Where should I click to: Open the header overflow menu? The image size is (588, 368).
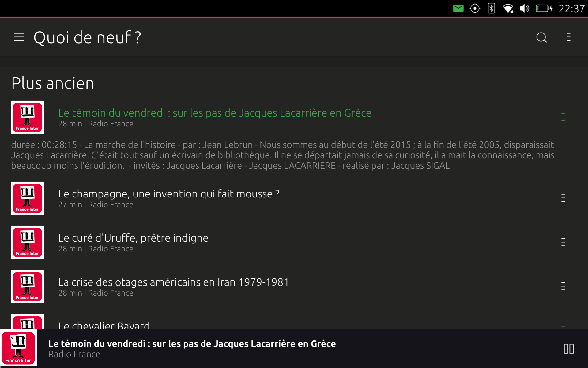[x=569, y=37]
